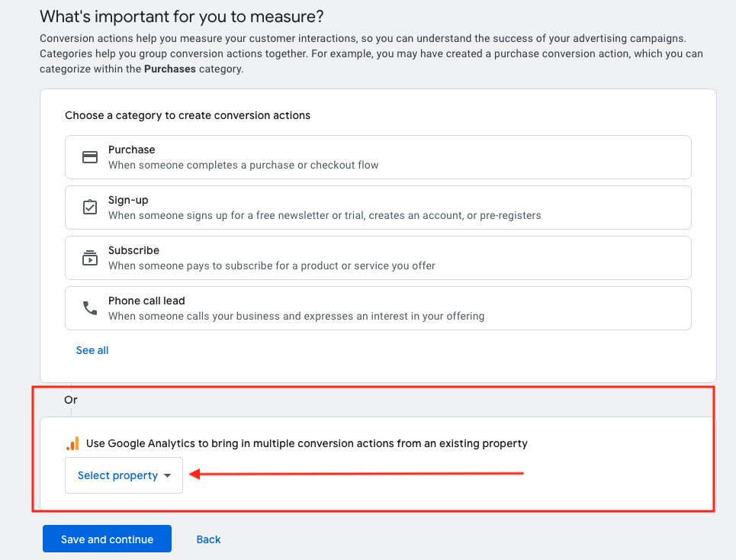Screen dimensions: 736x560
Task: Click the Subscribe description about paying for a product
Action: coord(272,266)
